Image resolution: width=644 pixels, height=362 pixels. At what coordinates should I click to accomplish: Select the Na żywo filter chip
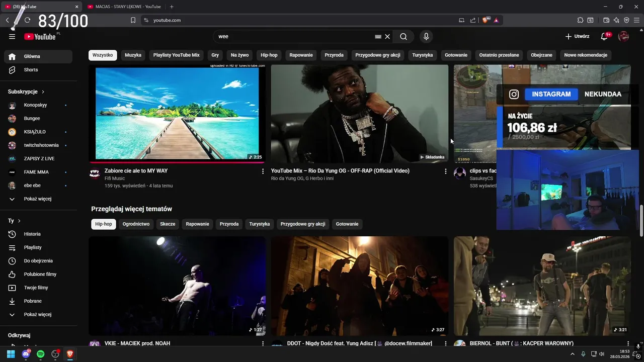pyautogui.click(x=240, y=55)
